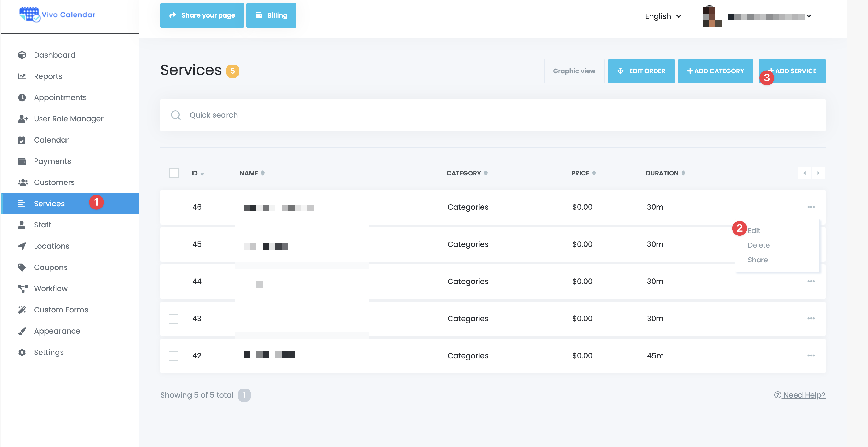
Task: Click the Dashboard cube icon
Action: coord(22,55)
